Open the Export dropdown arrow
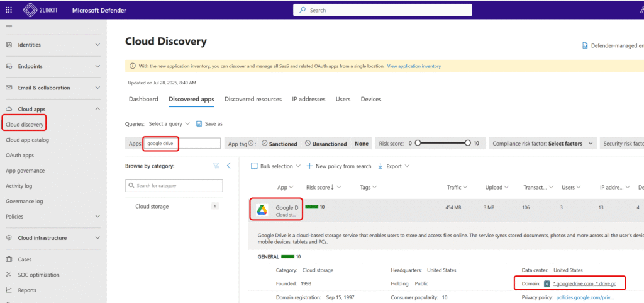 click(x=407, y=166)
